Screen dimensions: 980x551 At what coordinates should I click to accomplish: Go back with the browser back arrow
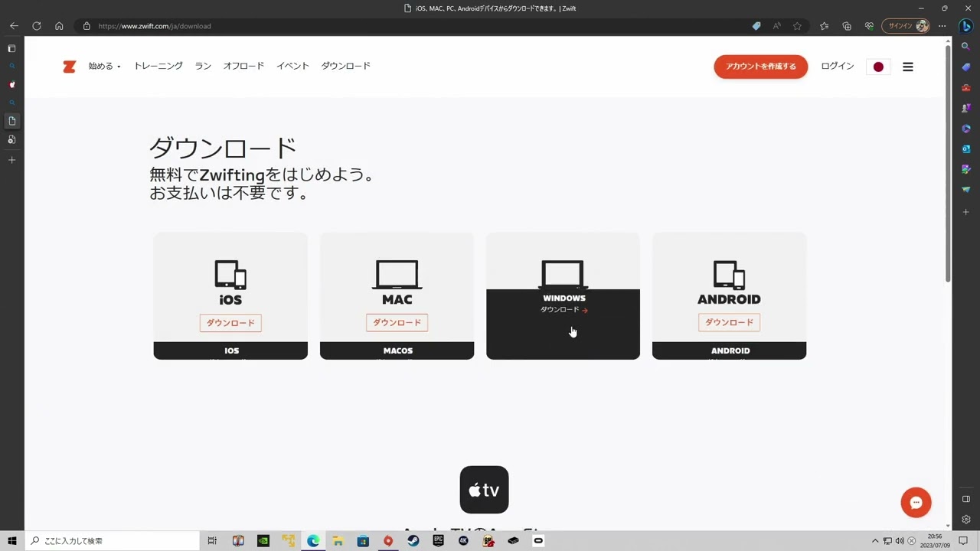pyautogui.click(x=14, y=26)
